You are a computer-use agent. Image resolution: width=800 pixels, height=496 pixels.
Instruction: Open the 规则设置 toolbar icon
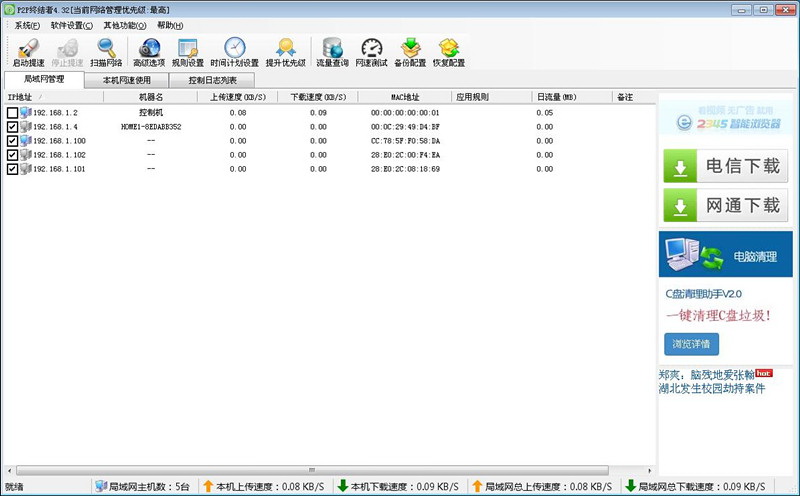[188, 47]
